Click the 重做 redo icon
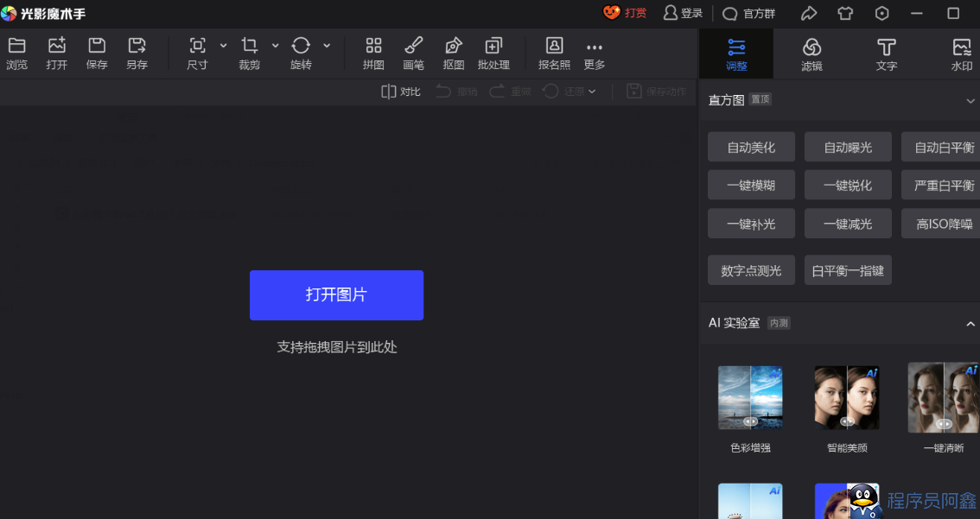 point(498,92)
